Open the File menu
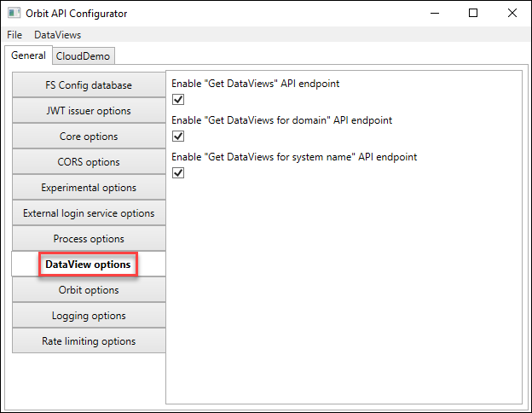Image resolution: width=532 pixels, height=413 pixels. tap(14, 35)
